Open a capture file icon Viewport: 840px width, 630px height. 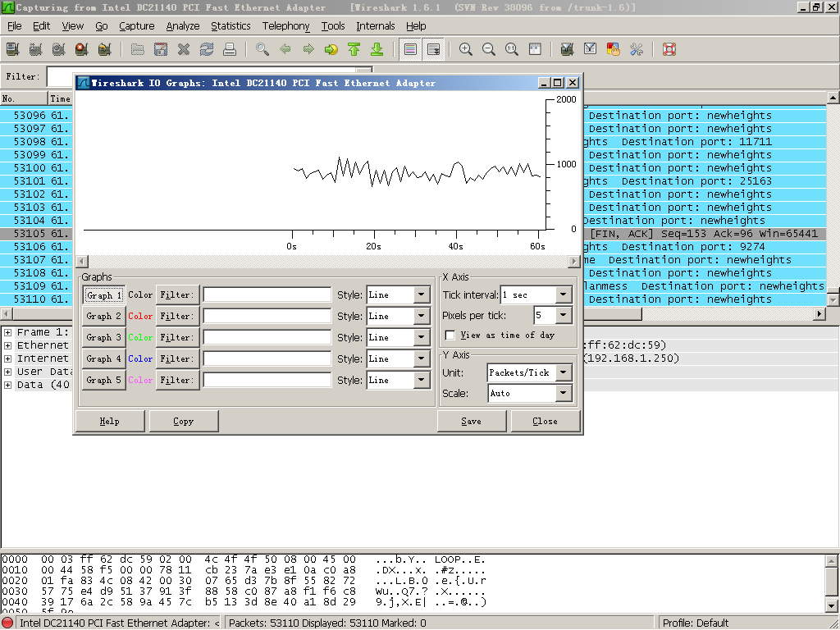click(x=138, y=50)
